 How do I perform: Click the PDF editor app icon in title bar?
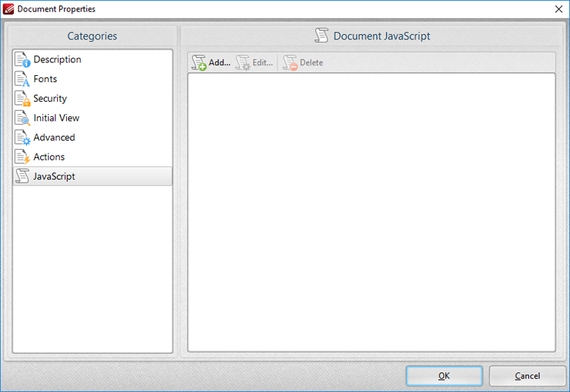(8, 8)
